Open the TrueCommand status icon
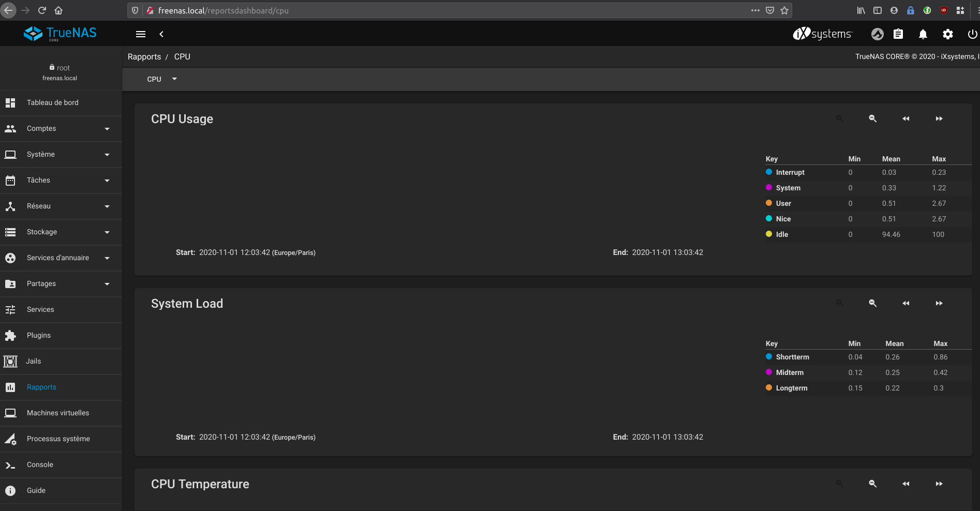 [878, 34]
